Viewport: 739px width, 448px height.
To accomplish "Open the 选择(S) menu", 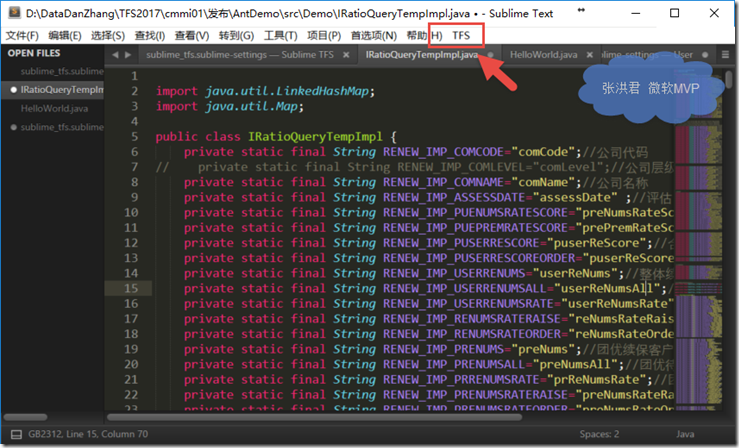I will point(107,36).
